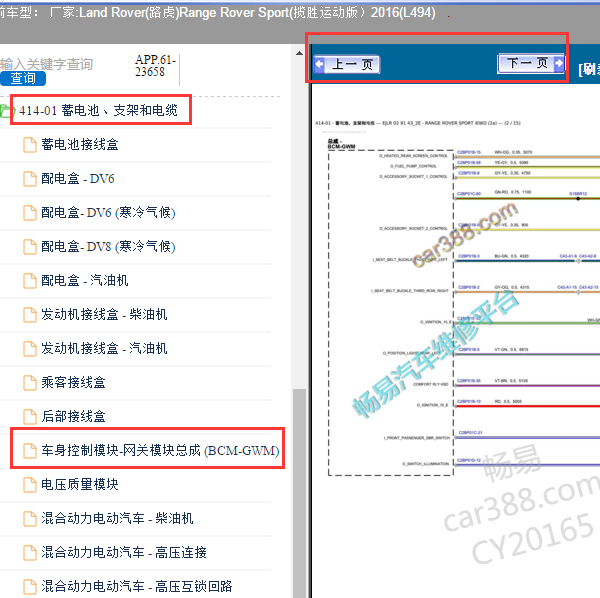The image size is (600, 598).
Task: Click the vehicle model title Range Rover Sport 2016(L494)
Action: click(x=307, y=13)
